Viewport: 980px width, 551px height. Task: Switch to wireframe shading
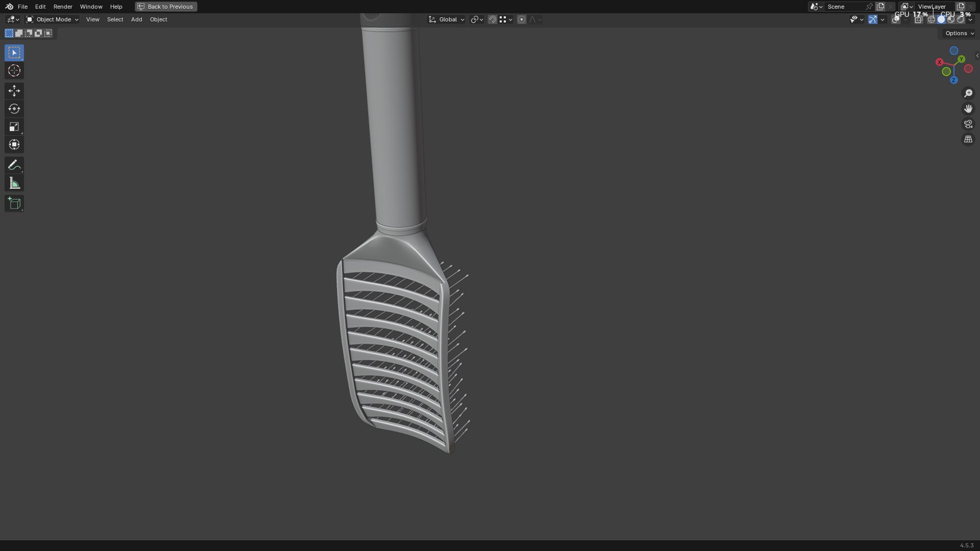point(932,19)
